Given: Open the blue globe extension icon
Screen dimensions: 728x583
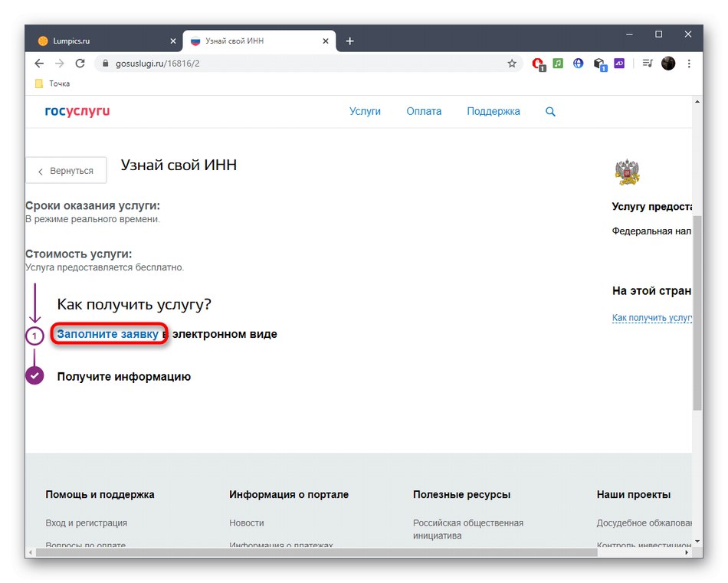Looking at the screenshot, I should [578, 63].
